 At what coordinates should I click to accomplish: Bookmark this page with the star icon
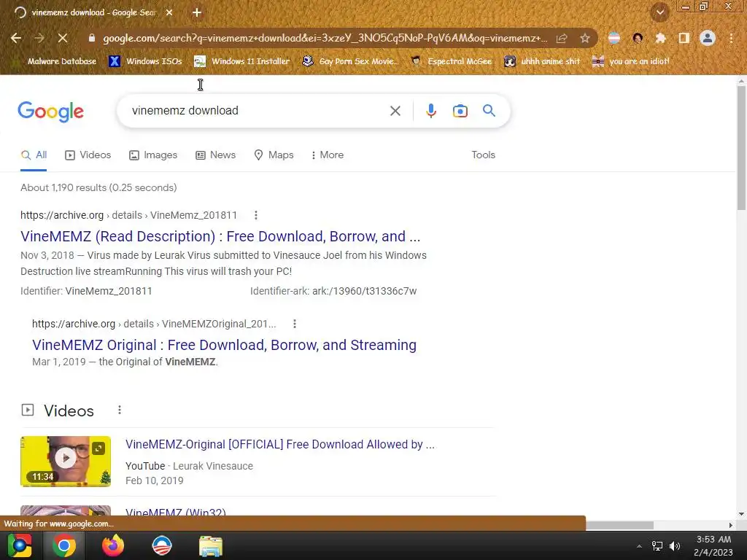click(x=585, y=38)
